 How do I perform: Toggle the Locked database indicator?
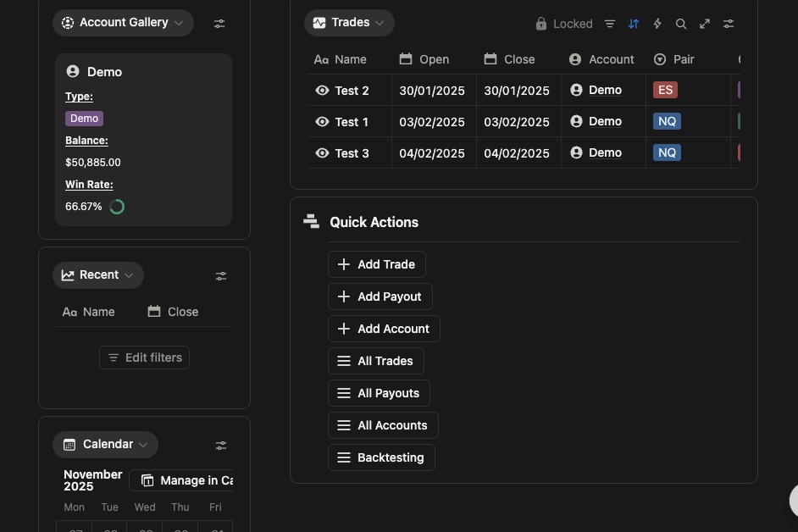[564, 24]
